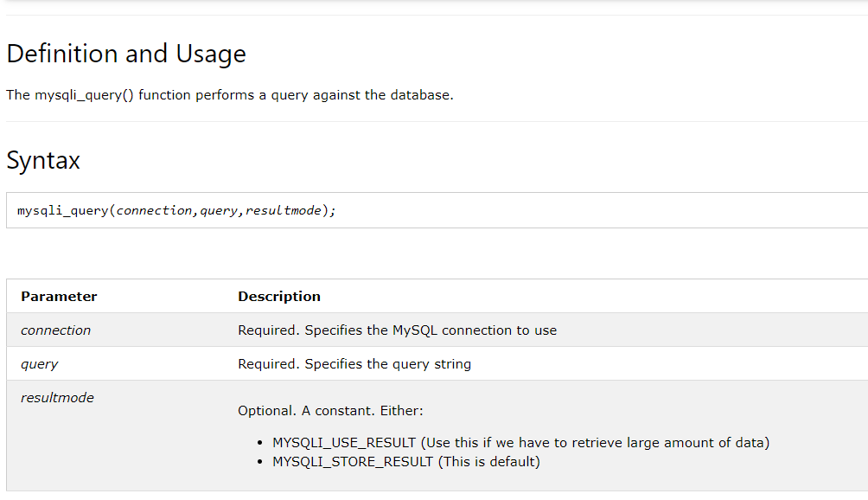
Task: Click the mysqli_query() function description sentence
Action: [229, 95]
